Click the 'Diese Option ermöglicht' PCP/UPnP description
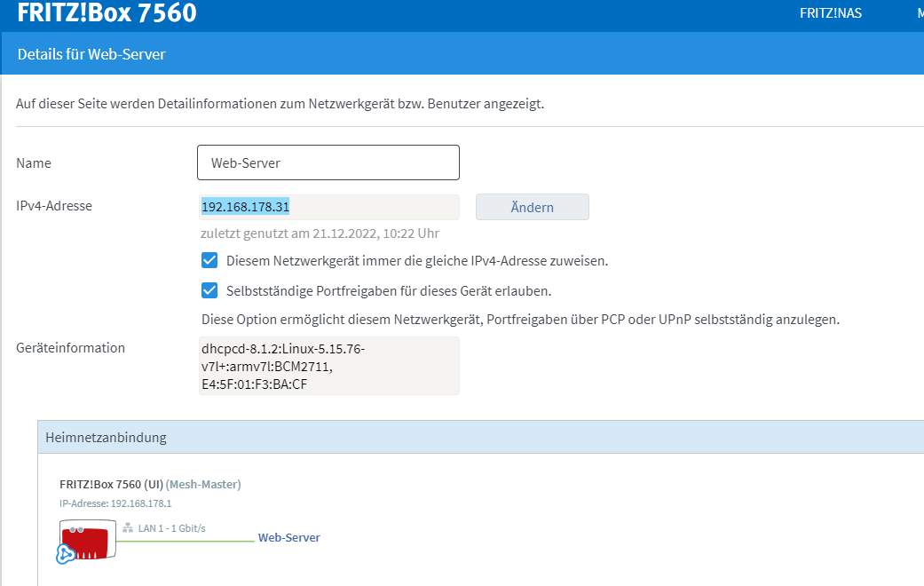 (520, 320)
